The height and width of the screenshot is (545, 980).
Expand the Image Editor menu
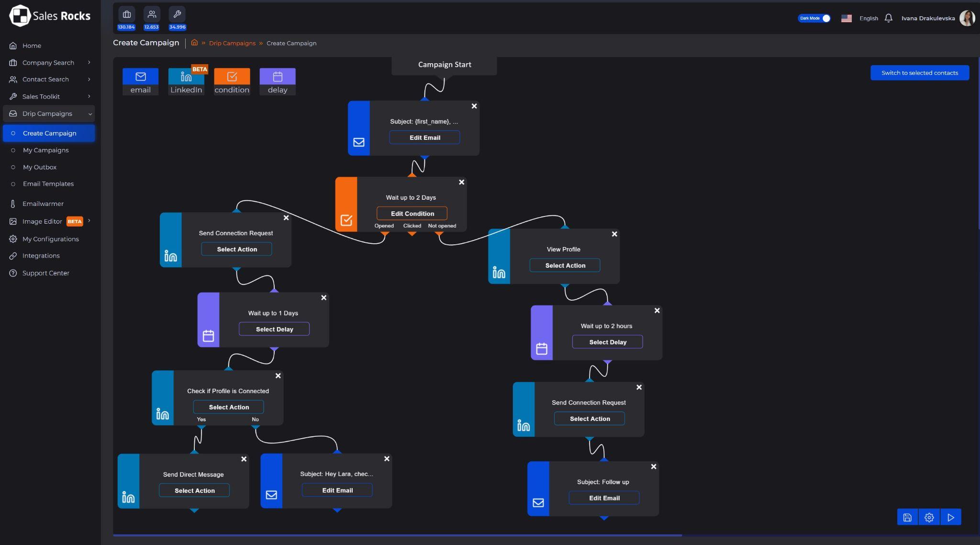click(x=49, y=221)
